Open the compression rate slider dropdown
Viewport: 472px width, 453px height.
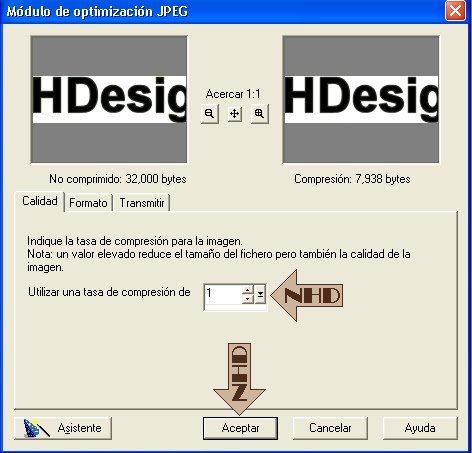[260, 294]
